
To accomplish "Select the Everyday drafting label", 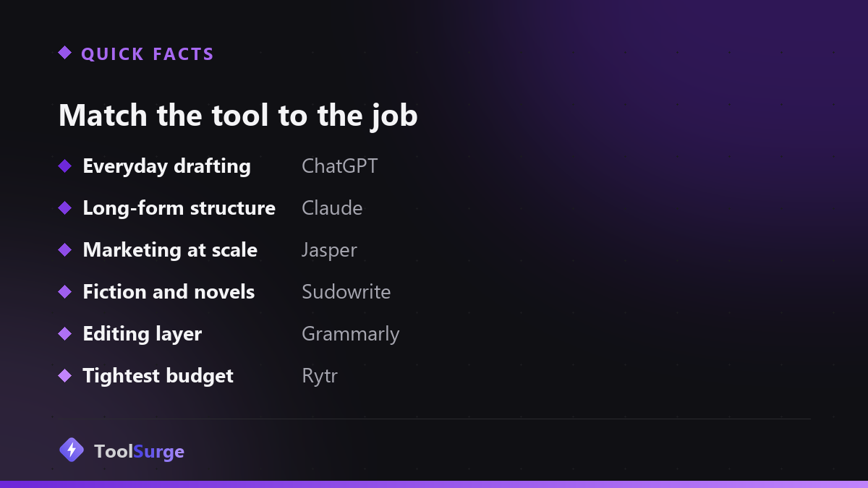I will click(166, 166).
